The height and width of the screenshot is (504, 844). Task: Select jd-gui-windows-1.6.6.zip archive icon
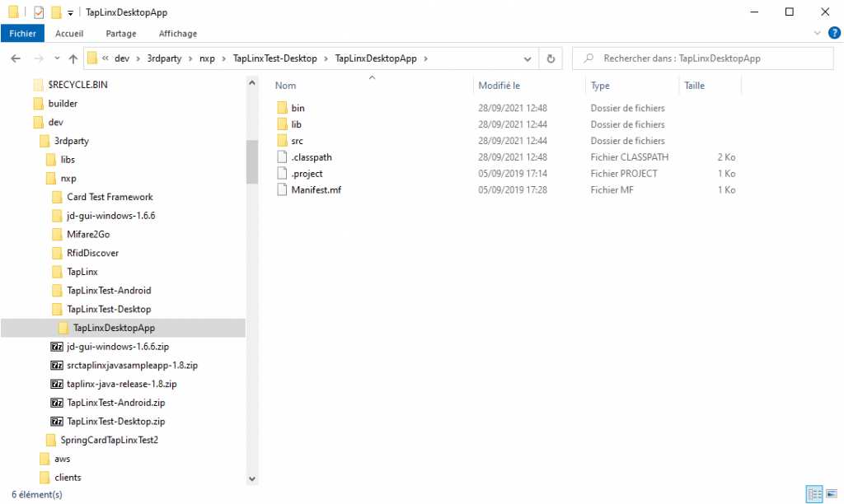57,347
